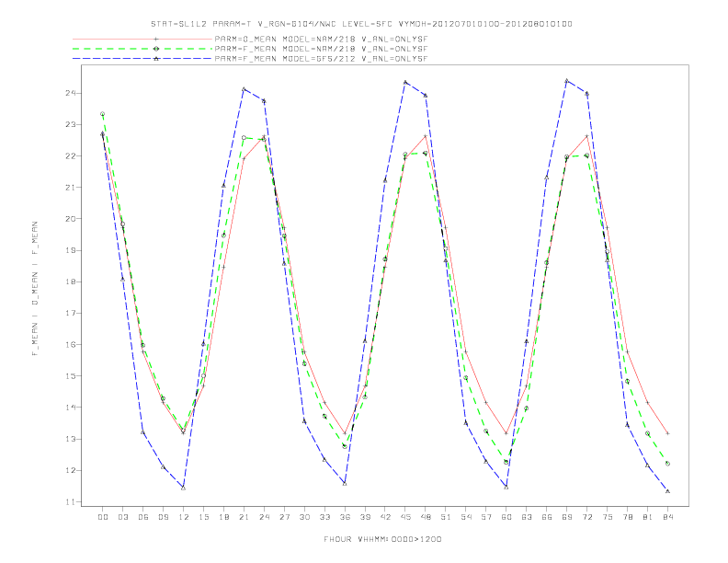Click y-axis tick label 13

[x=70, y=439]
